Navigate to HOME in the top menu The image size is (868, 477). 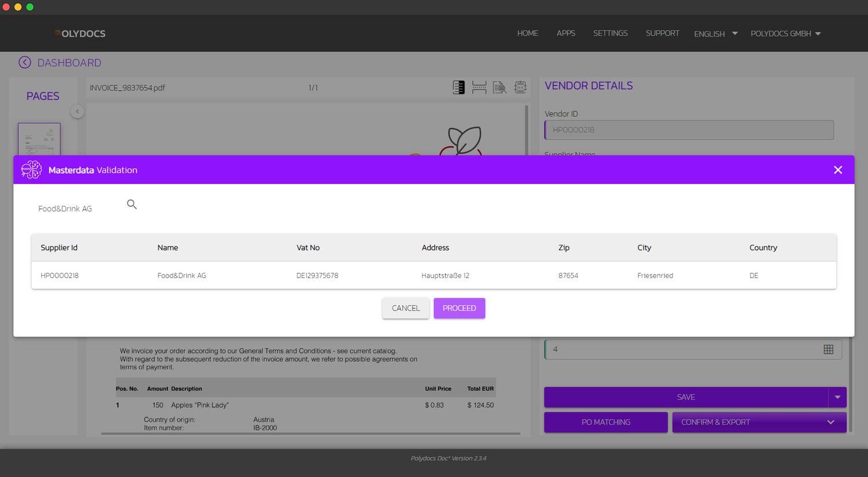click(527, 33)
